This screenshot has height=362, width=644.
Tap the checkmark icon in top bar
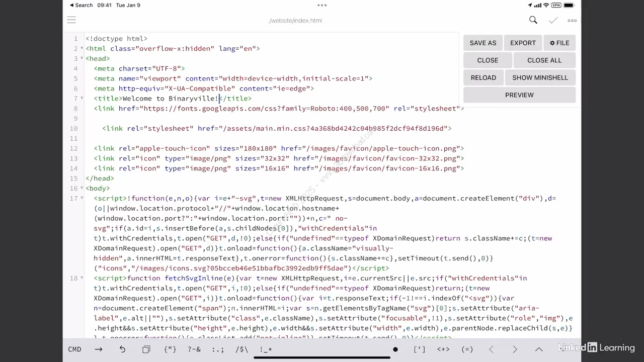pos(553,20)
